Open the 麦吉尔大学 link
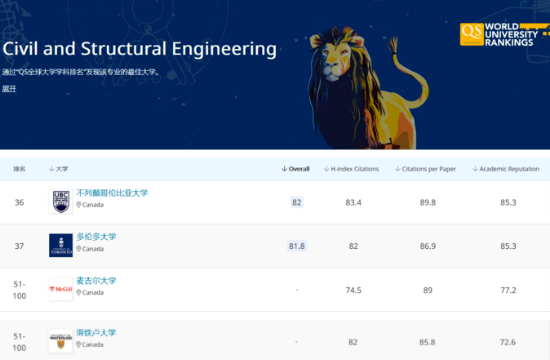The image size is (550, 360). [96, 281]
